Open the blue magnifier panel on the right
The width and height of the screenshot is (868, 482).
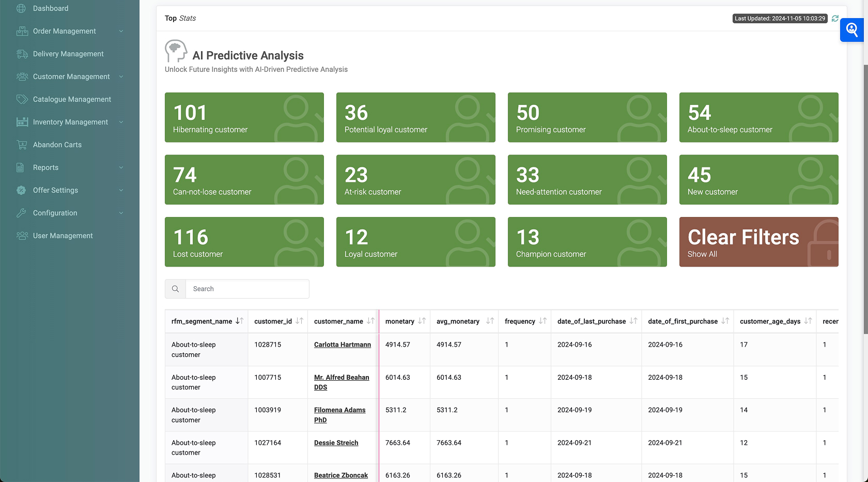click(x=851, y=30)
